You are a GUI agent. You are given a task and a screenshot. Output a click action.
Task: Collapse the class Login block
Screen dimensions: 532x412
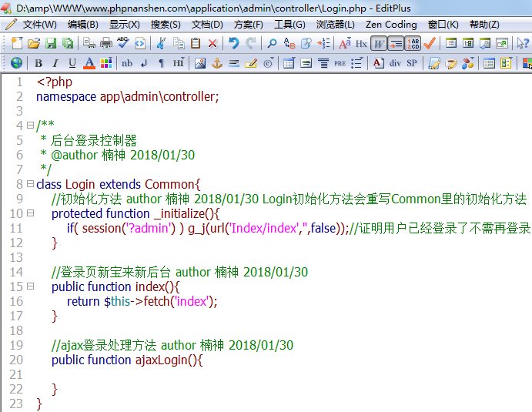(x=30, y=184)
